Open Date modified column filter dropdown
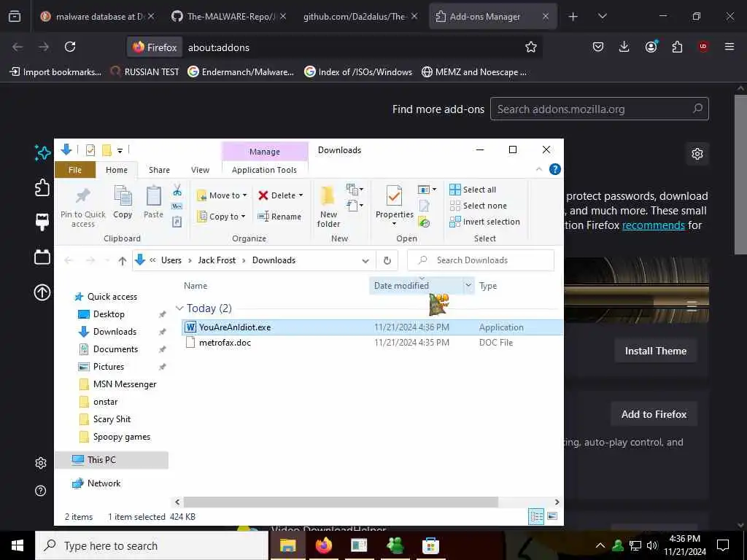The height and width of the screenshot is (560, 747). (468, 286)
